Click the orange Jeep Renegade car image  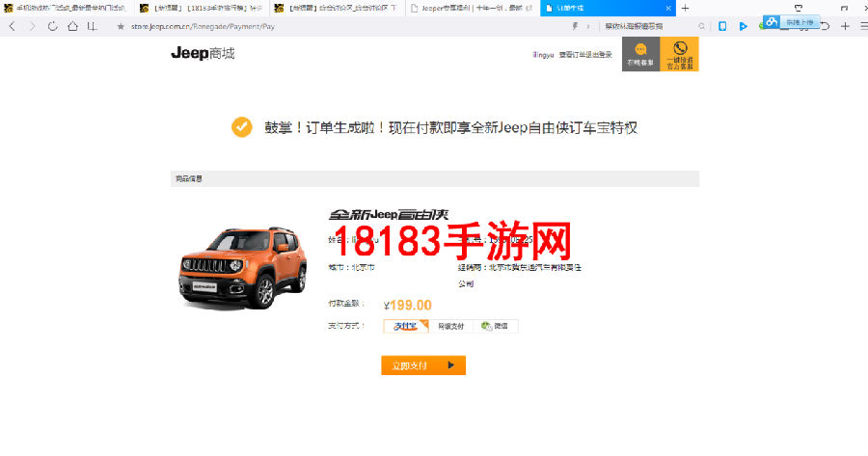242,267
